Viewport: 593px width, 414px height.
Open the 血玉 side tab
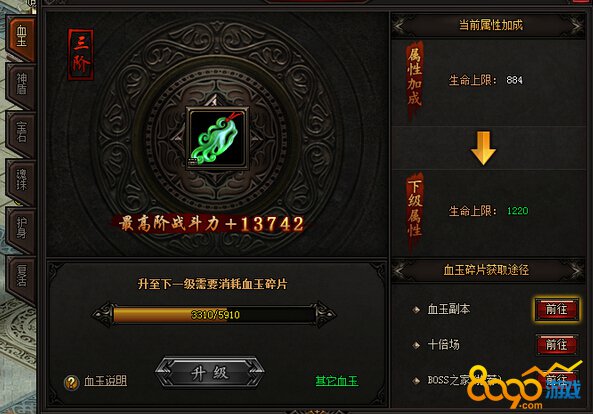[x=21, y=37]
